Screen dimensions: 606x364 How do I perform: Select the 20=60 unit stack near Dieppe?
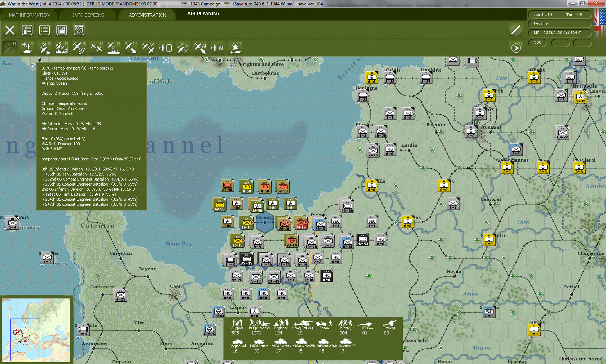pyautogui.click(x=347, y=206)
